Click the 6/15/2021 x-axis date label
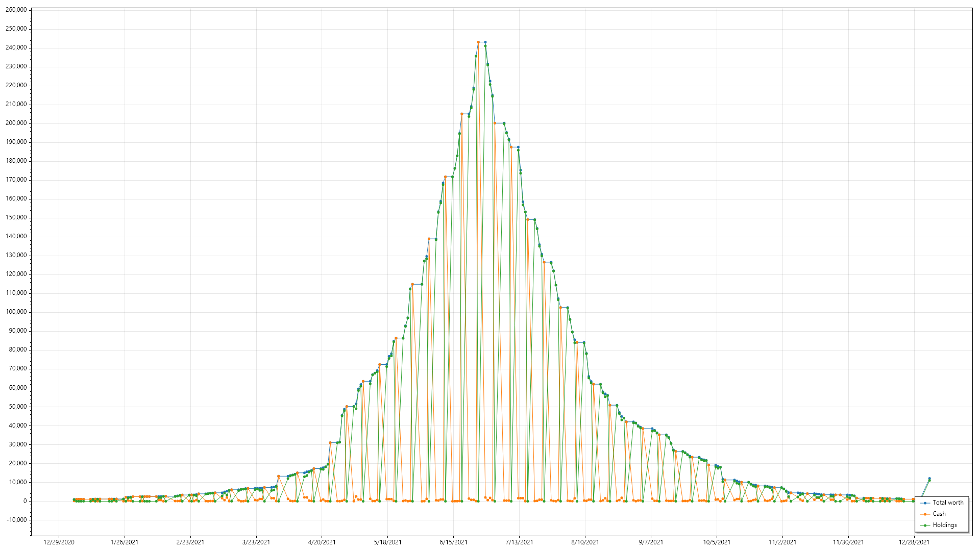The height and width of the screenshot is (551, 980). tap(453, 542)
